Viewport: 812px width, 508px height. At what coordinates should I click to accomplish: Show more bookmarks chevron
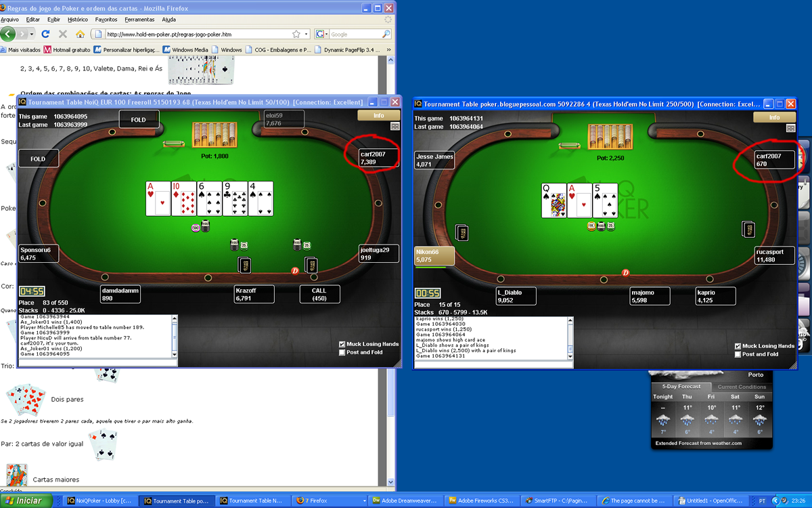(390, 49)
